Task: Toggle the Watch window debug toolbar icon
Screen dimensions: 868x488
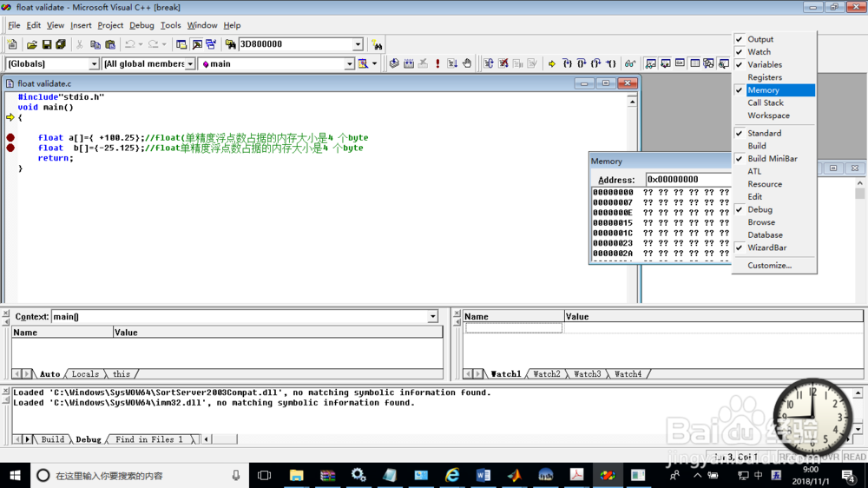Action: tap(651, 63)
